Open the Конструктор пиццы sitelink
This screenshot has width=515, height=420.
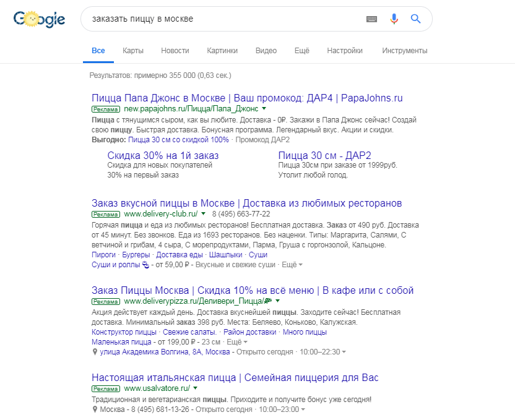124,332
